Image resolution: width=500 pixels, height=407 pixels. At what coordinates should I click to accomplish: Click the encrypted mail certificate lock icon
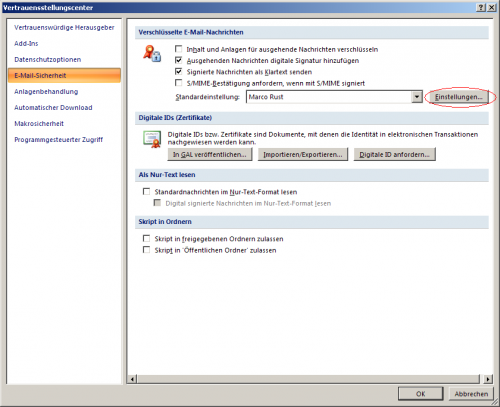click(x=152, y=53)
